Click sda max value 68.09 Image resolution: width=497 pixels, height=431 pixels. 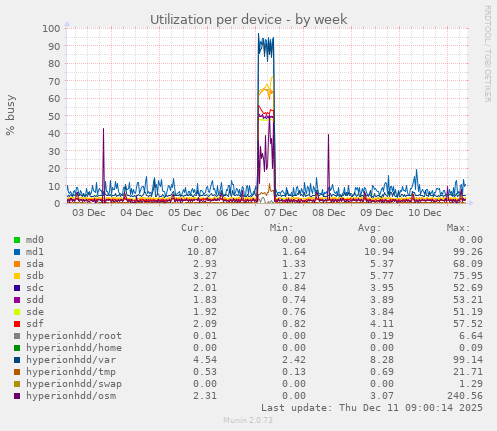468,264
